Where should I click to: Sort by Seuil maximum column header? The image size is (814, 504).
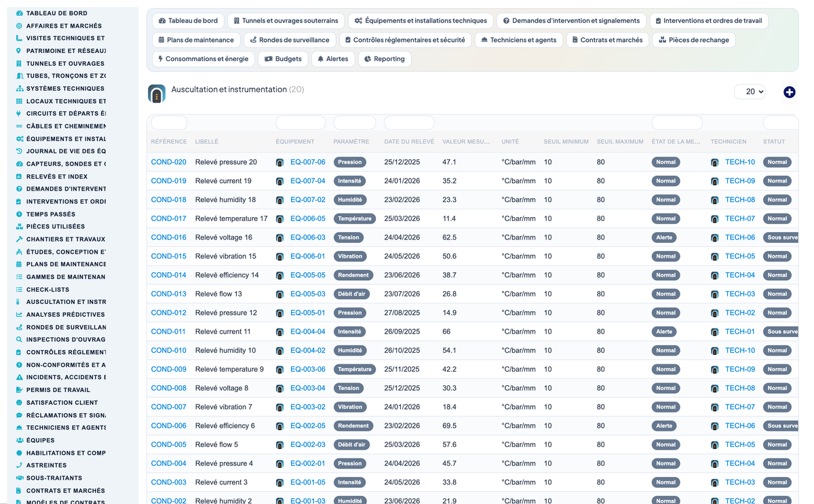click(x=620, y=142)
